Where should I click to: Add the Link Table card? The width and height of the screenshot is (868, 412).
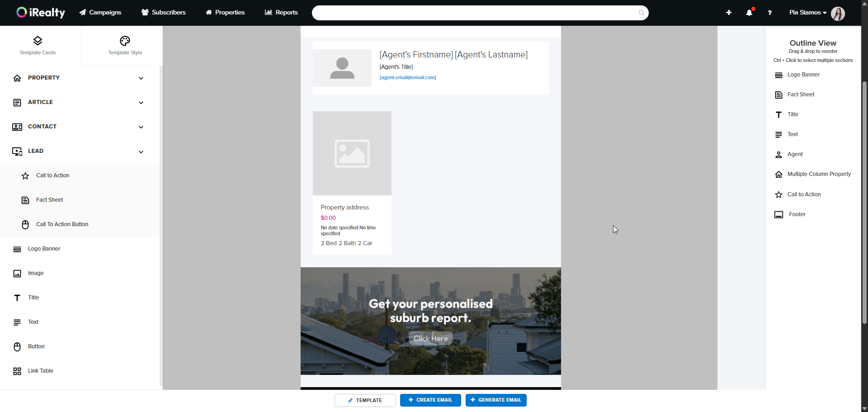[x=40, y=371]
